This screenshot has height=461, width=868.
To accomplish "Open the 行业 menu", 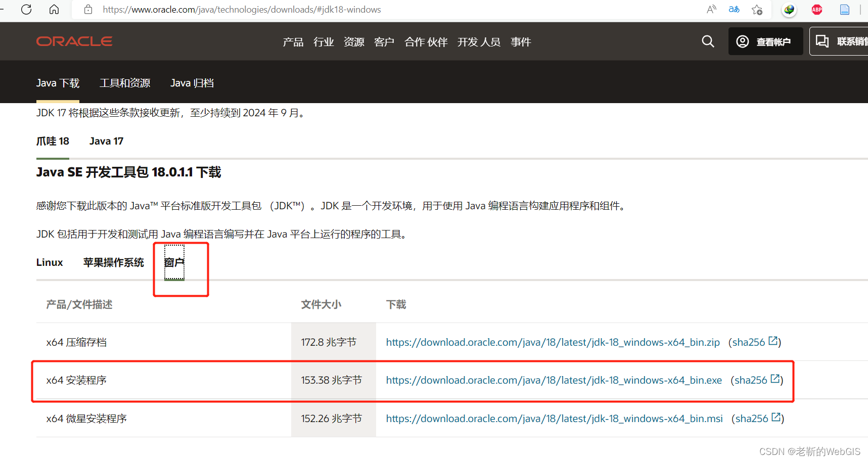I will tap(324, 42).
